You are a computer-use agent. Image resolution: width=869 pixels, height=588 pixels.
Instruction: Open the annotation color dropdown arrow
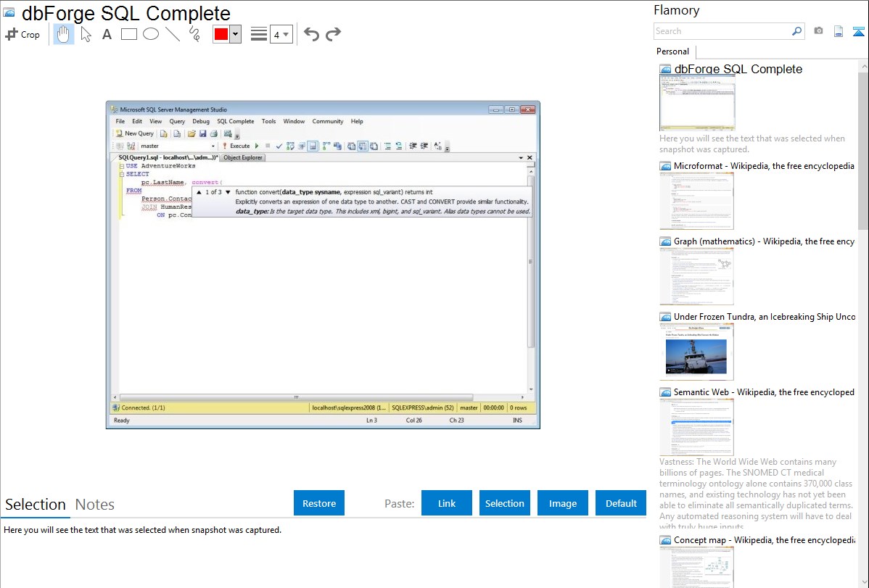click(x=236, y=34)
